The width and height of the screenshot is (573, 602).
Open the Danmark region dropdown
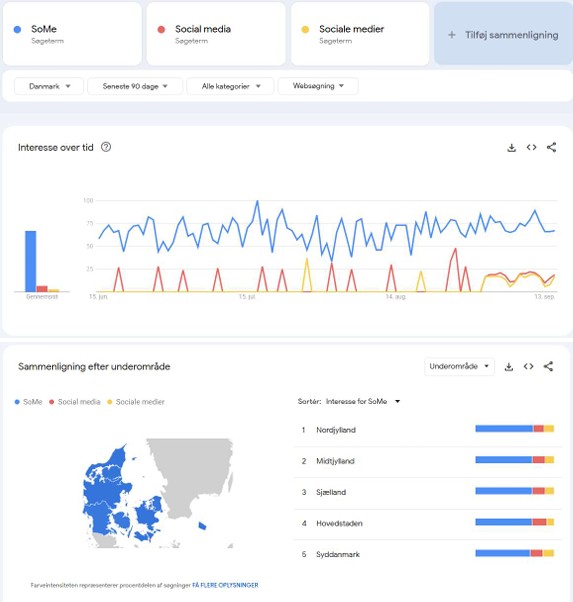49,86
